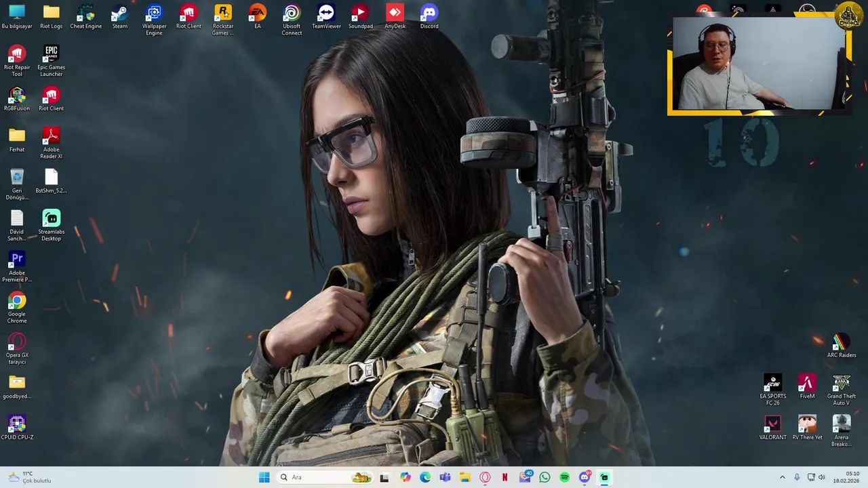The width and height of the screenshot is (868, 488).
Task: Click the Ara taskbar search box
Action: coord(324,477)
